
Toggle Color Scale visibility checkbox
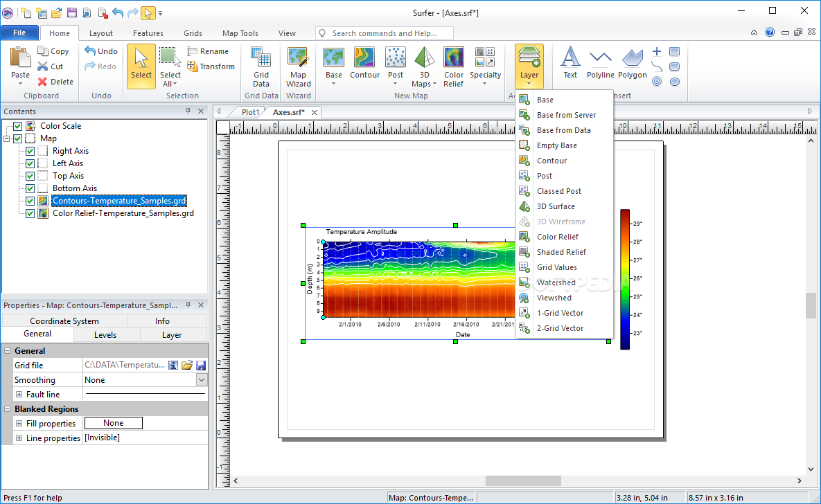(18, 126)
